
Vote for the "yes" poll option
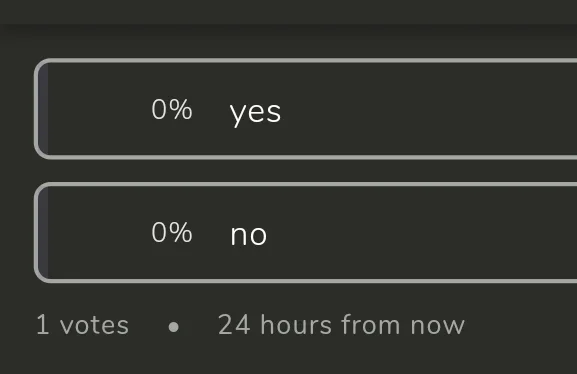coord(305,109)
